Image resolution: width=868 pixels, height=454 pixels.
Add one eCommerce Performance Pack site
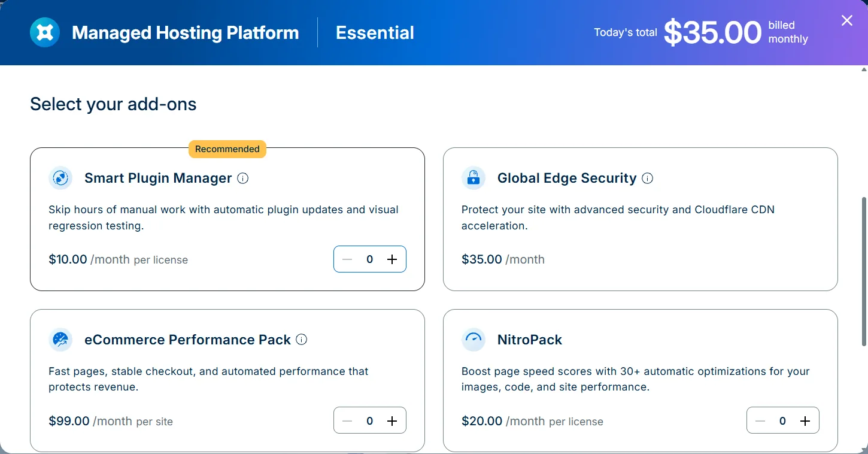click(x=392, y=421)
